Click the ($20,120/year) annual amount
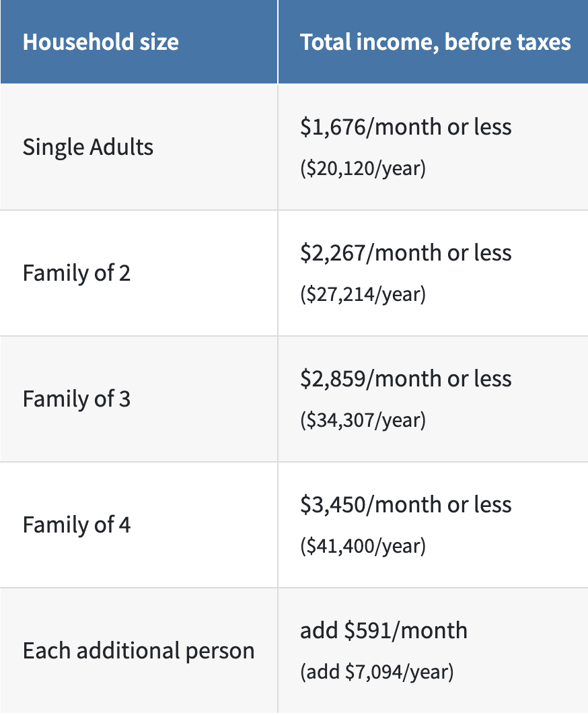 (363, 168)
